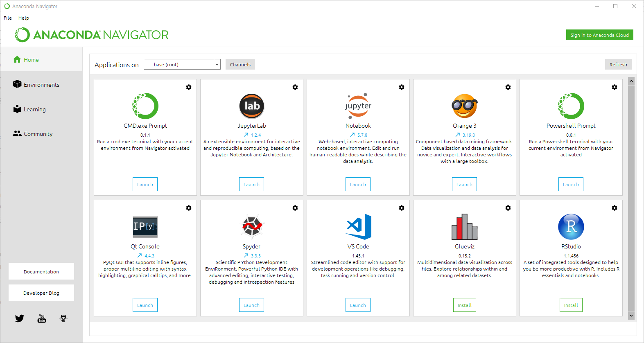Viewport: 644px width, 343px height.
Task: Click the RStudio version text 1.1.456
Action: point(571,256)
